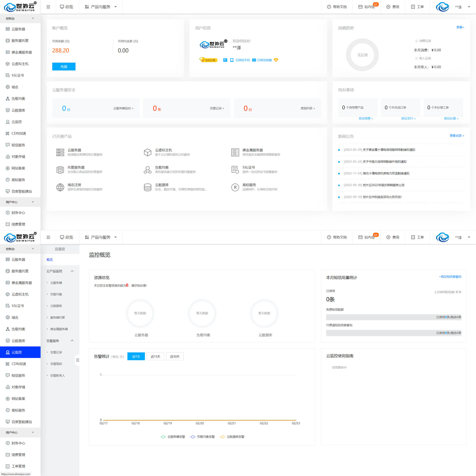Click the collapse handle on the 云监控 submenu edge
Viewport: 476px width, 476px height.
(x=77, y=360)
